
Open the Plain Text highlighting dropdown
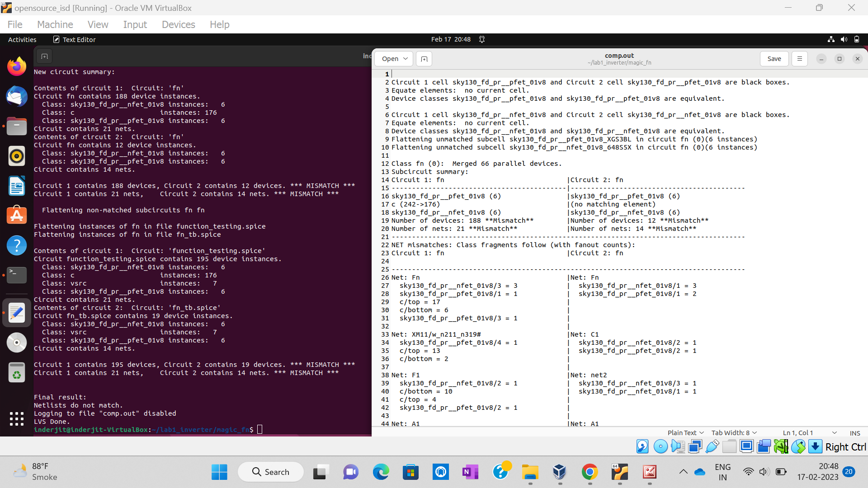tap(685, 432)
